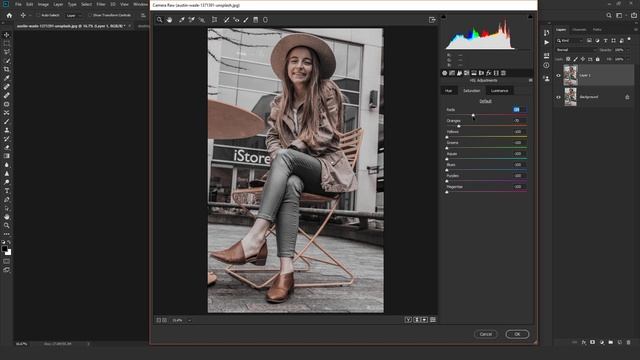Switch to the Saturation tab
The height and width of the screenshot is (360, 640).
[471, 91]
